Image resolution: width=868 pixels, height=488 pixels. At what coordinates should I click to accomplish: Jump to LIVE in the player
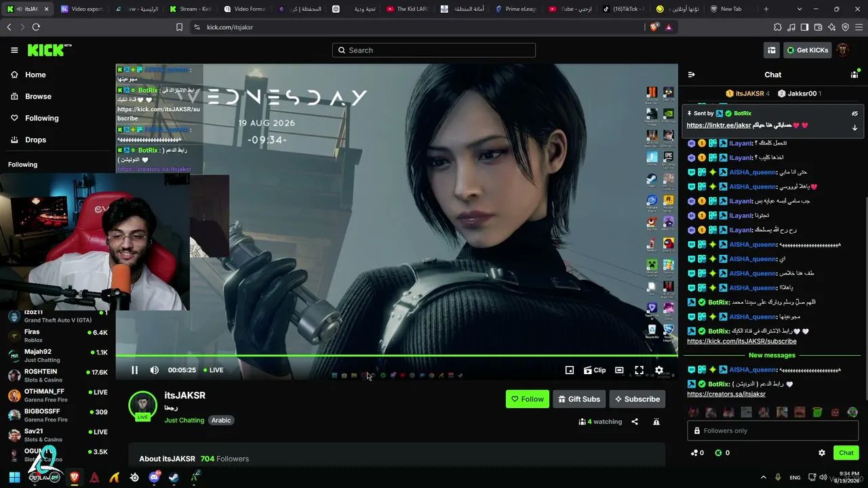pyautogui.click(x=213, y=370)
